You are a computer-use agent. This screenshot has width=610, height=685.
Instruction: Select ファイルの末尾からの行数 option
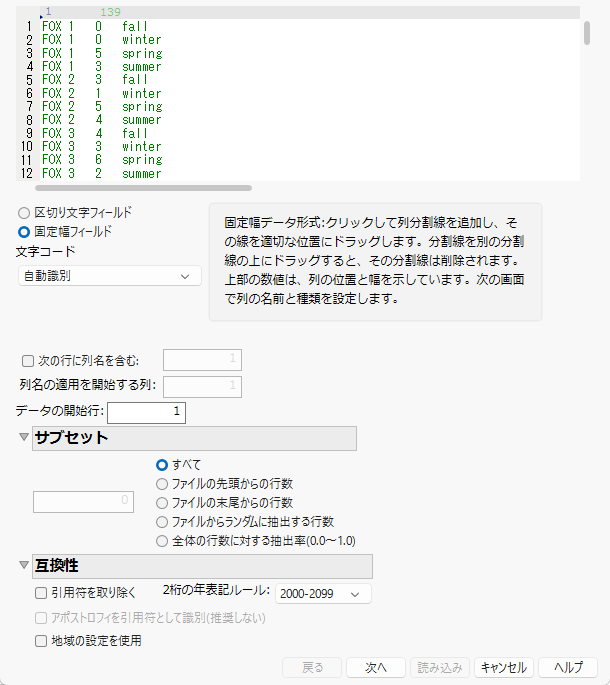(162, 503)
